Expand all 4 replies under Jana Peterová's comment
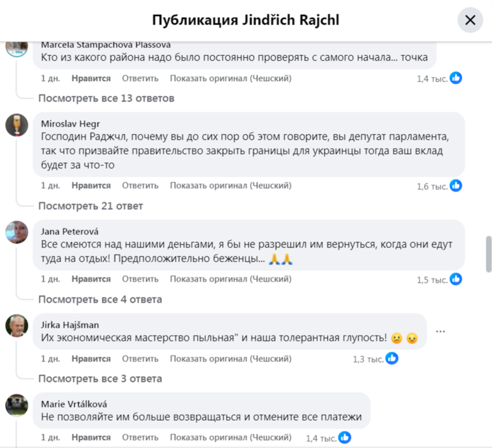The image size is (492, 448). click(100, 299)
